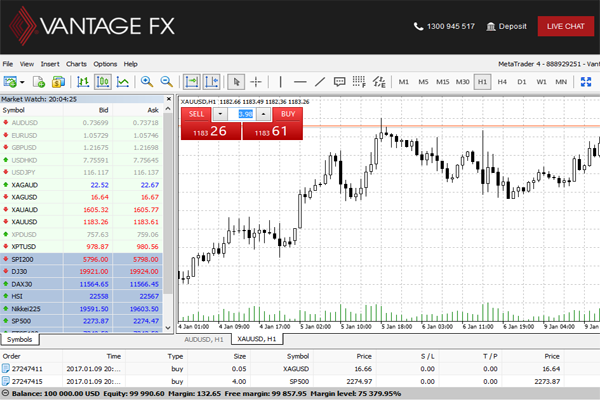The height and width of the screenshot is (400, 600).
Task: Switch chart to line chart mode
Action: click(x=122, y=82)
